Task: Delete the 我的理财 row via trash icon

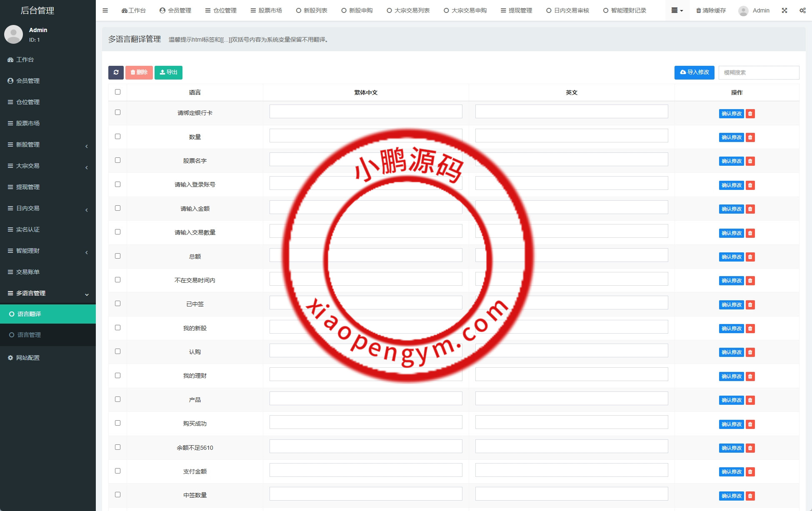Action: [750, 376]
